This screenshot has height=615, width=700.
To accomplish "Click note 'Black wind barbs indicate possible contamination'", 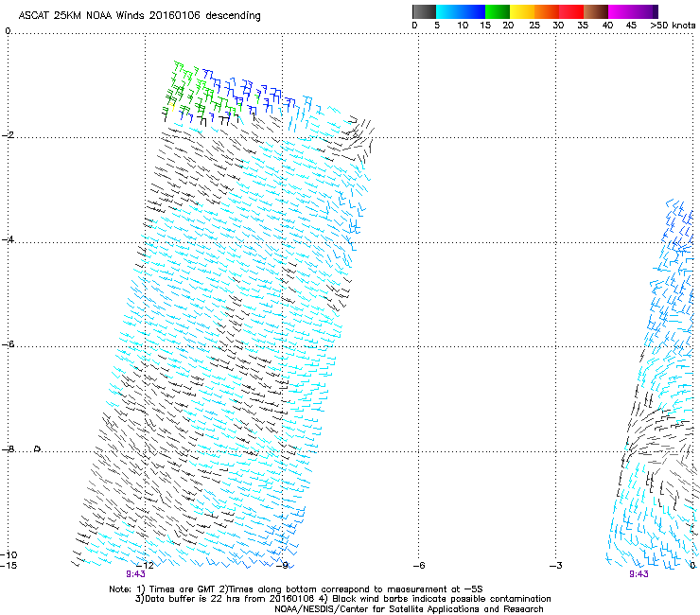I will [442, 599].
